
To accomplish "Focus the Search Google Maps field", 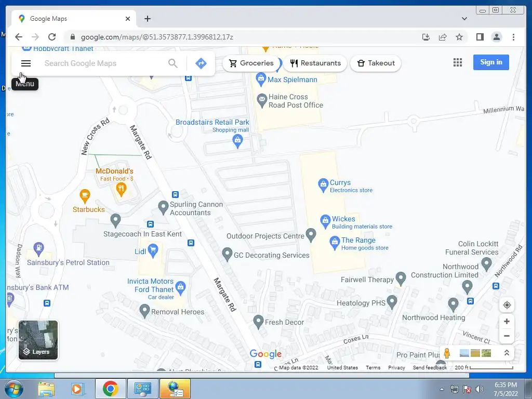I will point(103,63).
